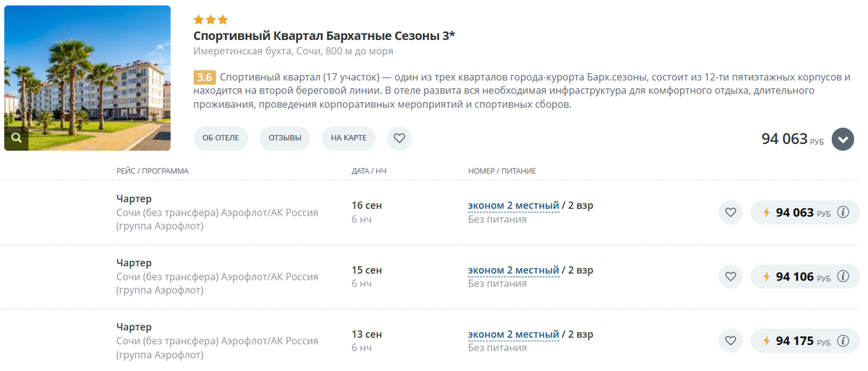
Task: Expand offers with the dark chevron button
Action: click(x=843, y=139)
